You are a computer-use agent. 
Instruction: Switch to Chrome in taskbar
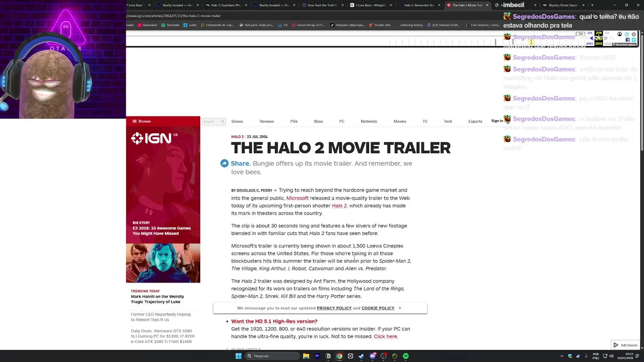pyautogui.click(x=339, y=356)
